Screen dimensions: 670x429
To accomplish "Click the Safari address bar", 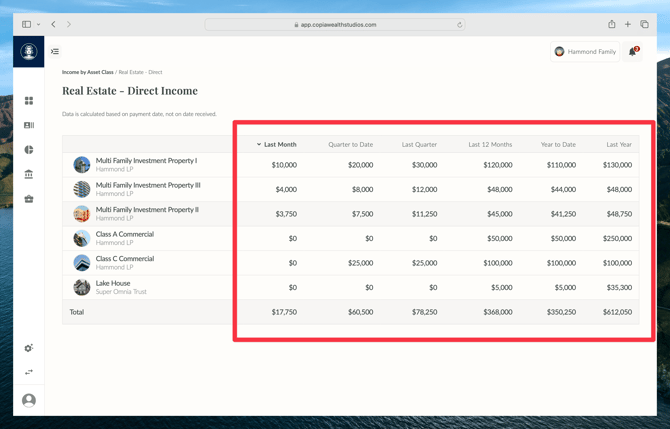I will (335, 25).
